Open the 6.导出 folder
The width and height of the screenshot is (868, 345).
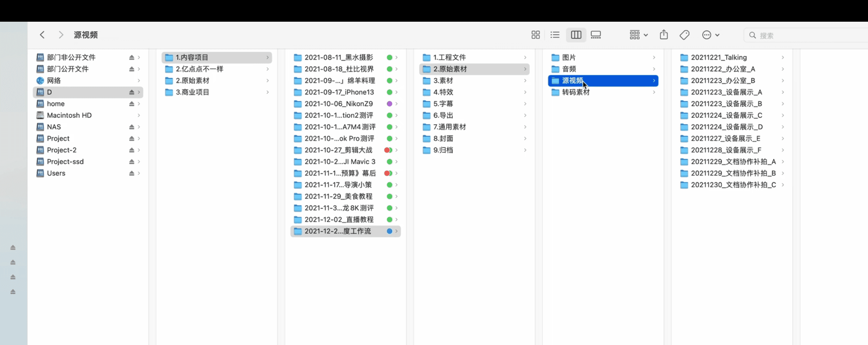click(x=443, y=115)
